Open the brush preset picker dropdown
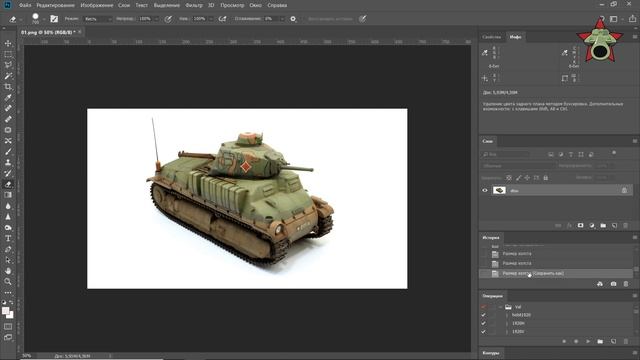This screenshot has width=640, height=360. 44,19
